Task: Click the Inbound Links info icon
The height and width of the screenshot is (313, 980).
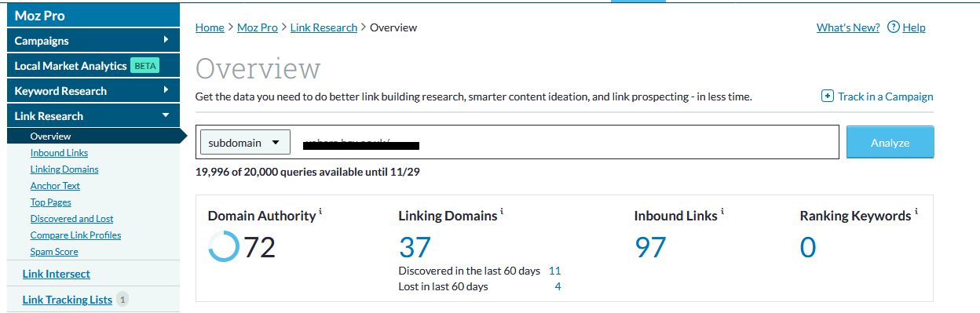Action: point(722,212)
